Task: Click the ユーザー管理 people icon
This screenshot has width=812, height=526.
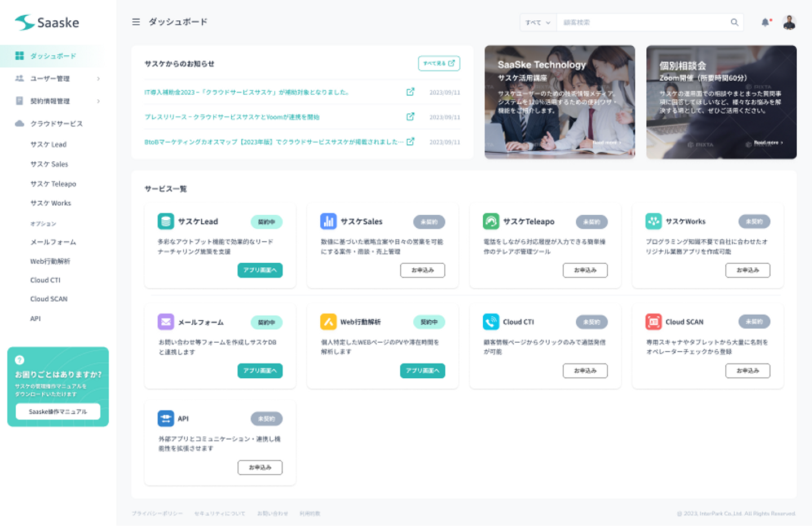Action: [x=20, y=78]
